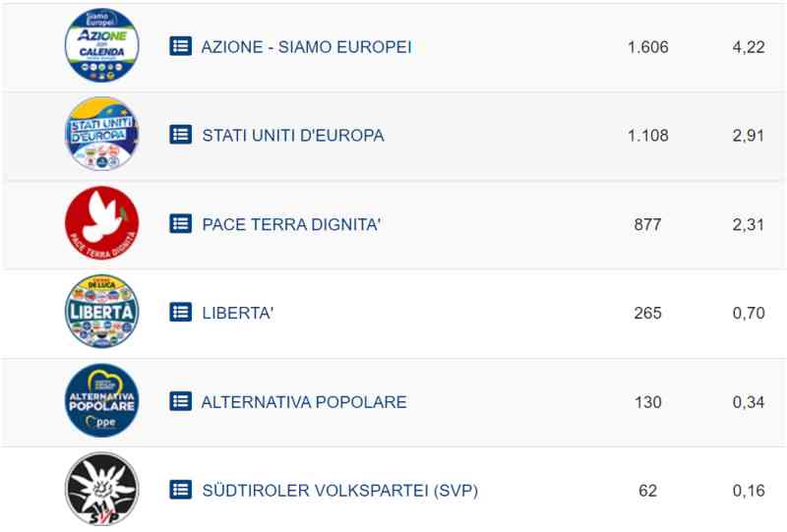Image resolution: width=787 pixels, height=532 pixels.
Task: Click the 1.606 votes value for Azione
Action: (x=647, y=47)
